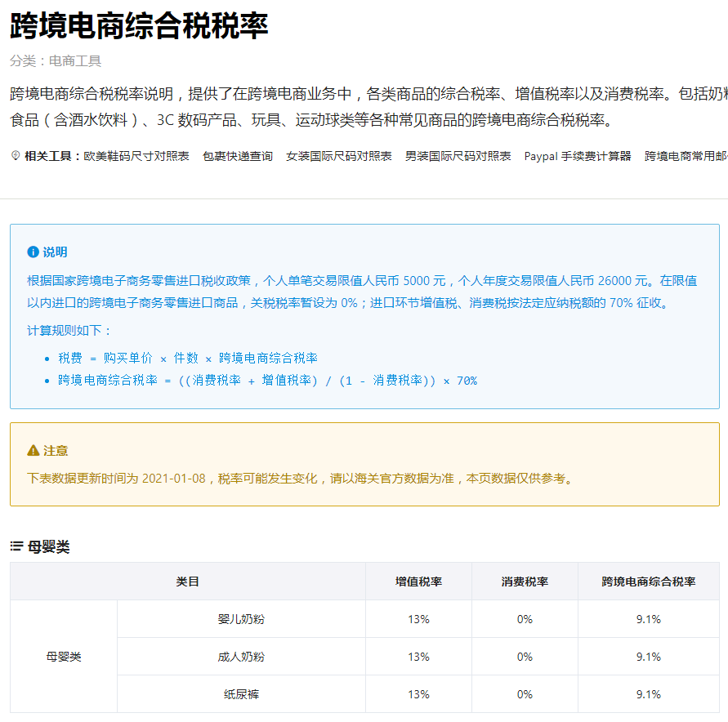Click the 注意 heading text
728x722 pixels.
(56, 451)
